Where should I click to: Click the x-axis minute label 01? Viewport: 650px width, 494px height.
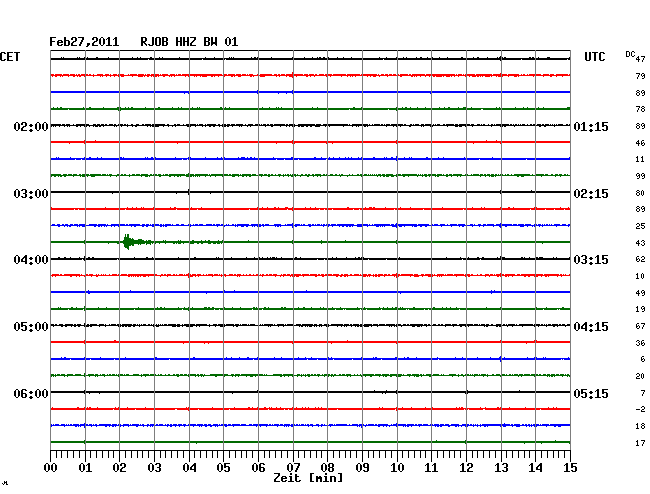pos(85,468)
